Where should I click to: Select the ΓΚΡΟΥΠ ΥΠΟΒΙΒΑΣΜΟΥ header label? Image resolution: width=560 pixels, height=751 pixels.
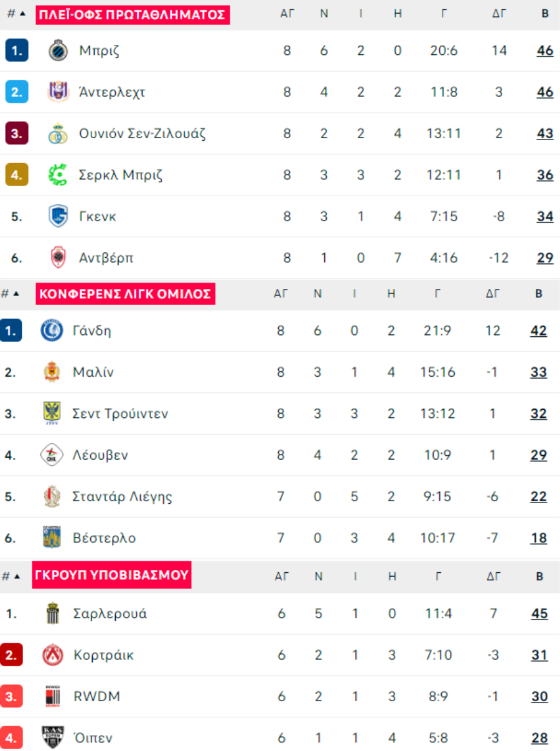[x=112, y=575]
